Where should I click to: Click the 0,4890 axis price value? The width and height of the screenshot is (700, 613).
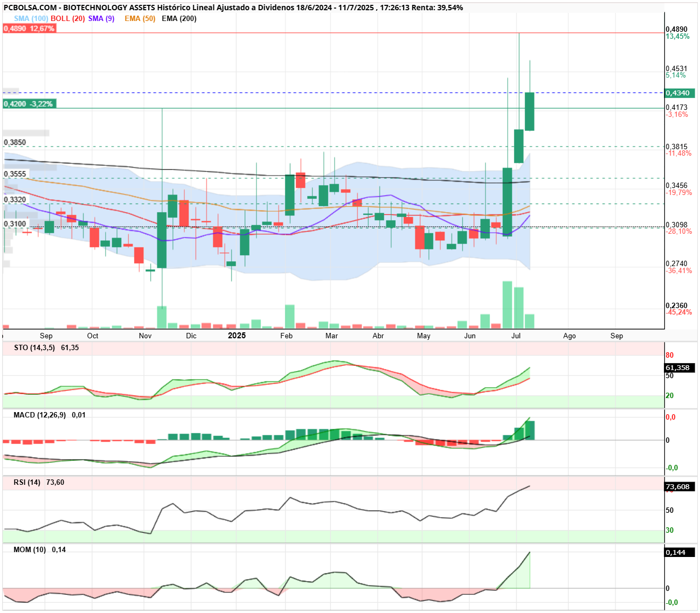pos(677,30)
